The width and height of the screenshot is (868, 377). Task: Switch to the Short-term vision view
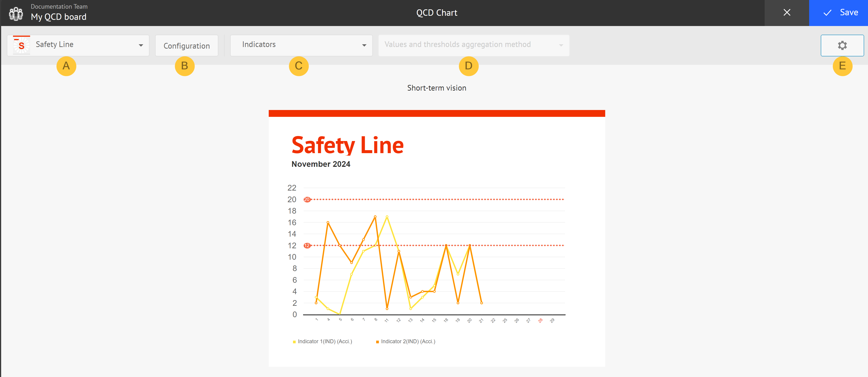pyautogui.click(x=436, y=88)
